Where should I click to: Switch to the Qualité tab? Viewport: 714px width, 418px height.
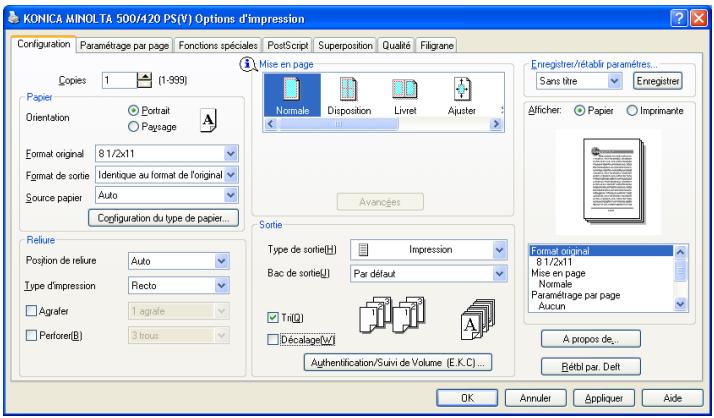(396, 46)
